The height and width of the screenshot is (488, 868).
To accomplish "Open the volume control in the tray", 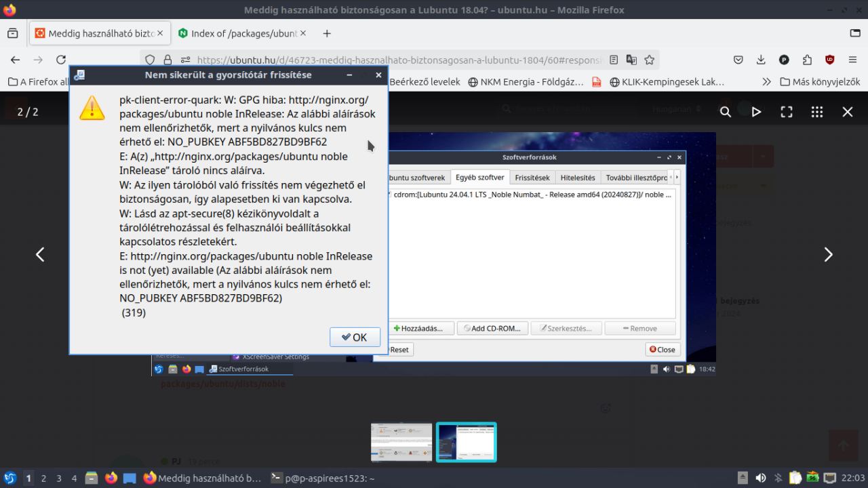I will 761,478.
